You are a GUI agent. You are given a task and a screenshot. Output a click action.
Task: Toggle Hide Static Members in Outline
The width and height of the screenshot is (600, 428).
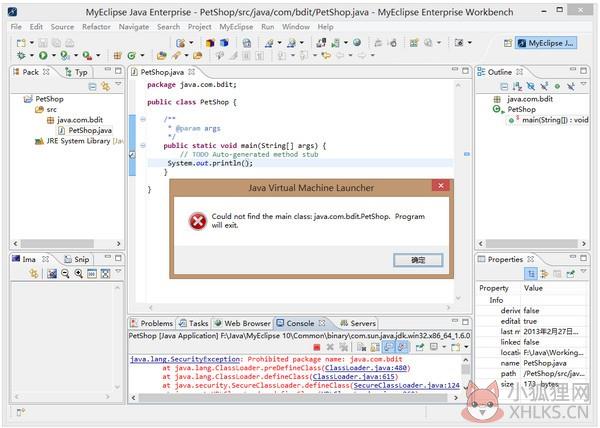544,86
